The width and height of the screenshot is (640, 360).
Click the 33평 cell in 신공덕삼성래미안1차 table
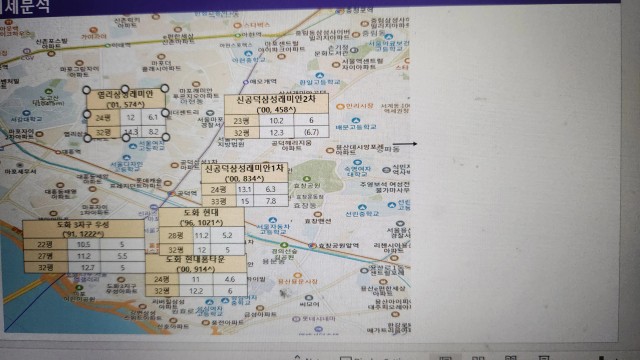coord(219,201)
